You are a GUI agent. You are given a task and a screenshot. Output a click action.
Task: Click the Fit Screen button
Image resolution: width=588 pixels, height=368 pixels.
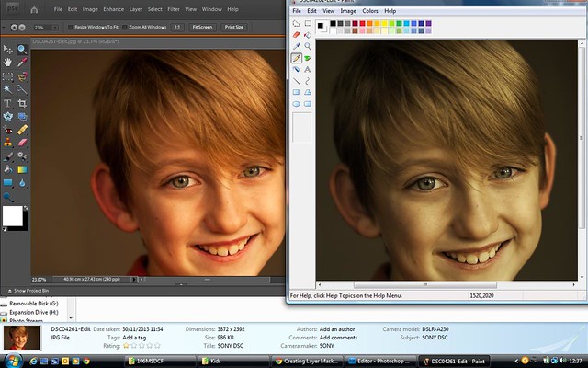[x=202, y=28]
